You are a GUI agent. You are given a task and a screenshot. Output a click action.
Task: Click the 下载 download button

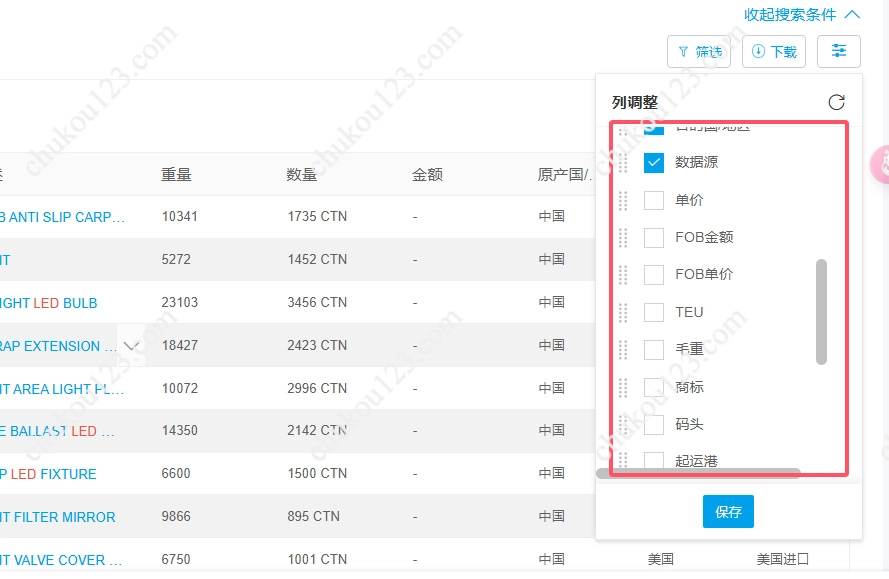(774, 52)
